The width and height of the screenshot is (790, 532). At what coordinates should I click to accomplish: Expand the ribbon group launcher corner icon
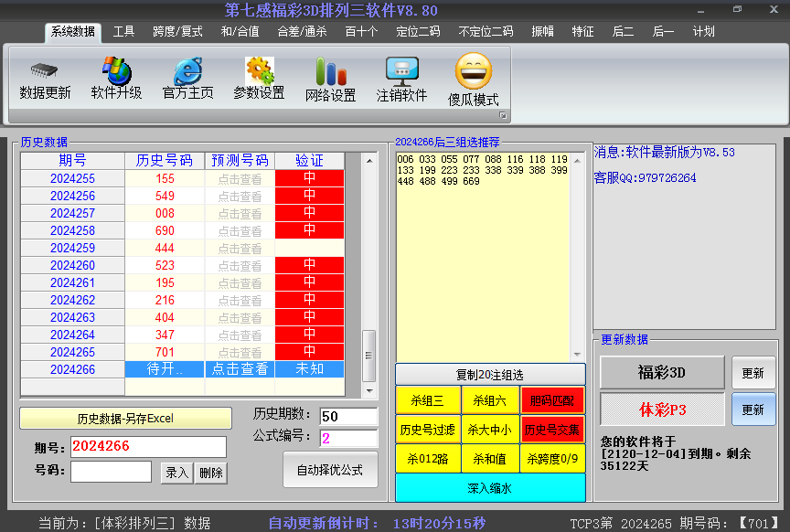click(x=502, y=115)
